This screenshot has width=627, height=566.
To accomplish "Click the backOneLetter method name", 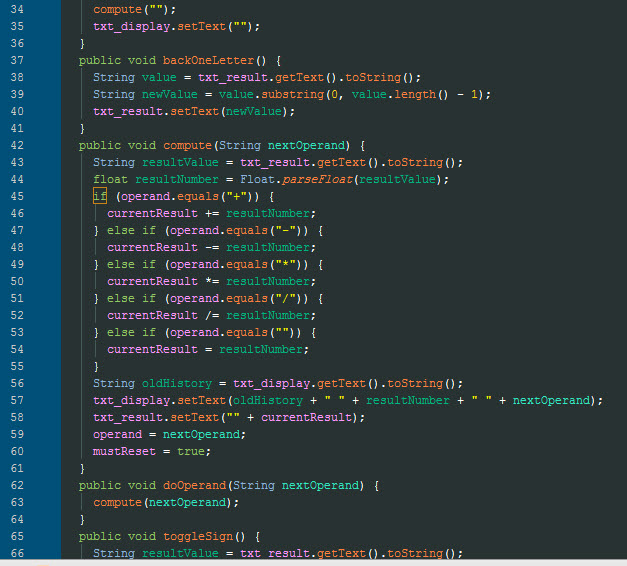I will click(208, 60).
